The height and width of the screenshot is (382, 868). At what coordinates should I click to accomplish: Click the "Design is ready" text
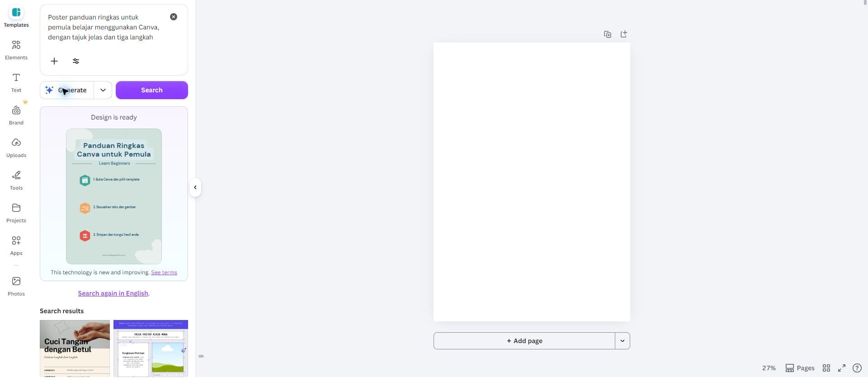coord(114,117)
